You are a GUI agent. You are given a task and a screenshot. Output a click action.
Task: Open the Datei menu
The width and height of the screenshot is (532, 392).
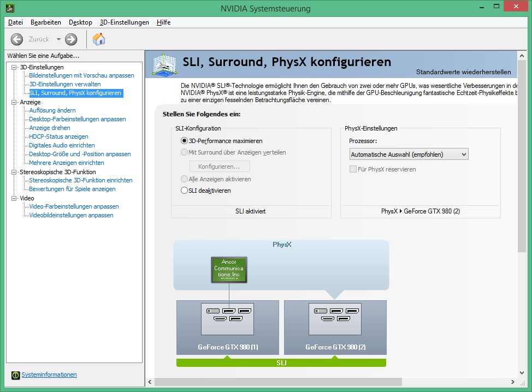pos(16,22)
